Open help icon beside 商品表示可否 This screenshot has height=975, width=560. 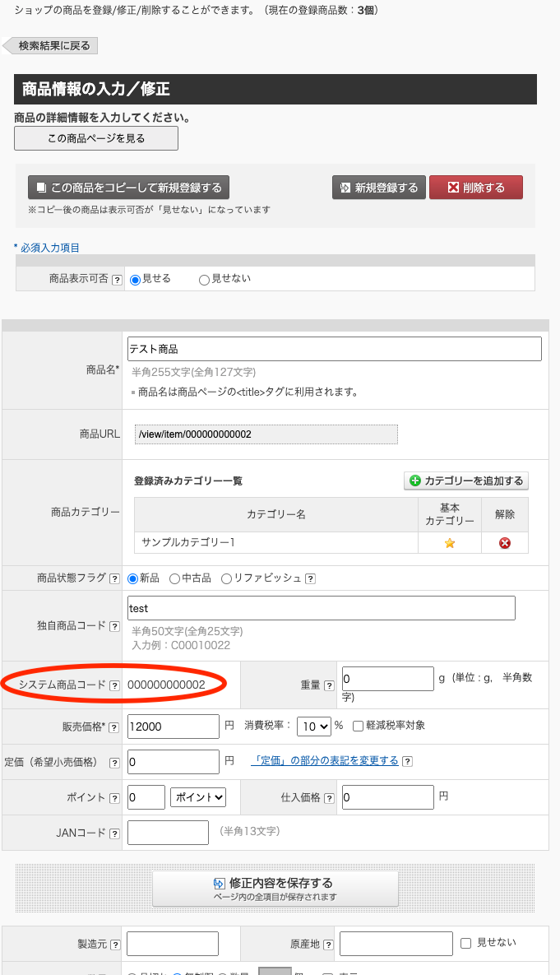[117, 280]
